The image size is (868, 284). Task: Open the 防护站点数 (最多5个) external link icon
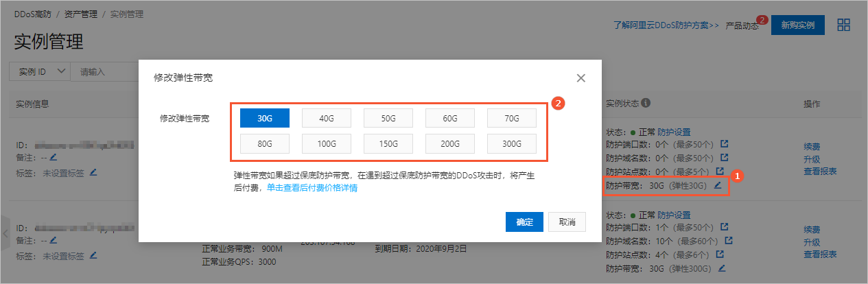coord(720,171)
